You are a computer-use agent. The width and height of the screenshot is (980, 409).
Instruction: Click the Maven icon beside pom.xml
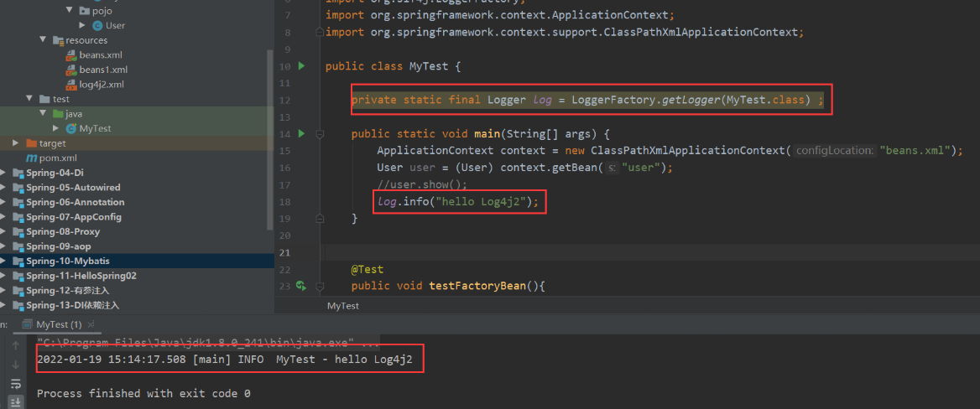[30, 158]
